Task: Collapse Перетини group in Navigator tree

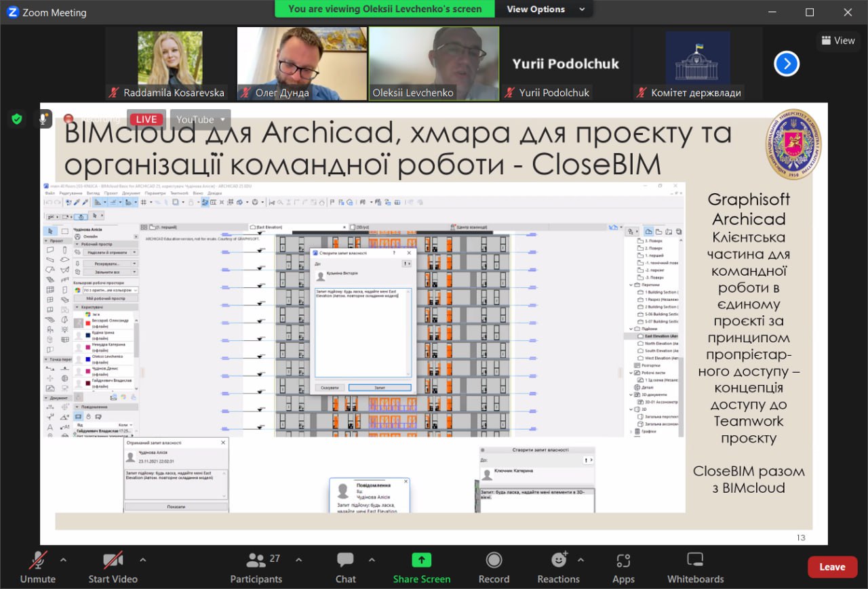Action: point(631,285)
